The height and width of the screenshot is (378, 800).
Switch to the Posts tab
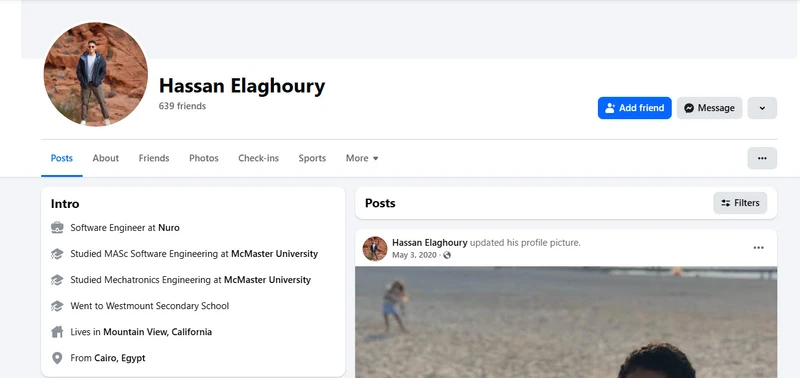62,158
